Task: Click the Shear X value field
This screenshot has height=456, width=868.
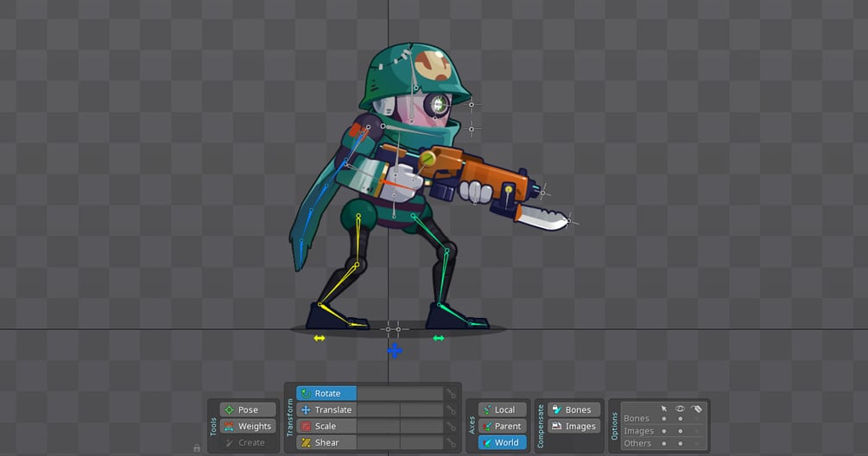Action: (378, 443)
